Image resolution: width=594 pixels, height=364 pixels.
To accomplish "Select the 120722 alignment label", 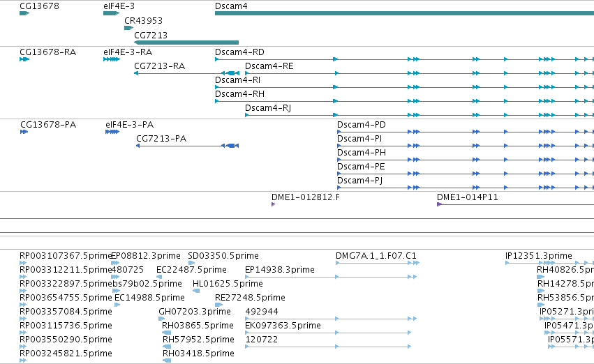I will 262,340.
